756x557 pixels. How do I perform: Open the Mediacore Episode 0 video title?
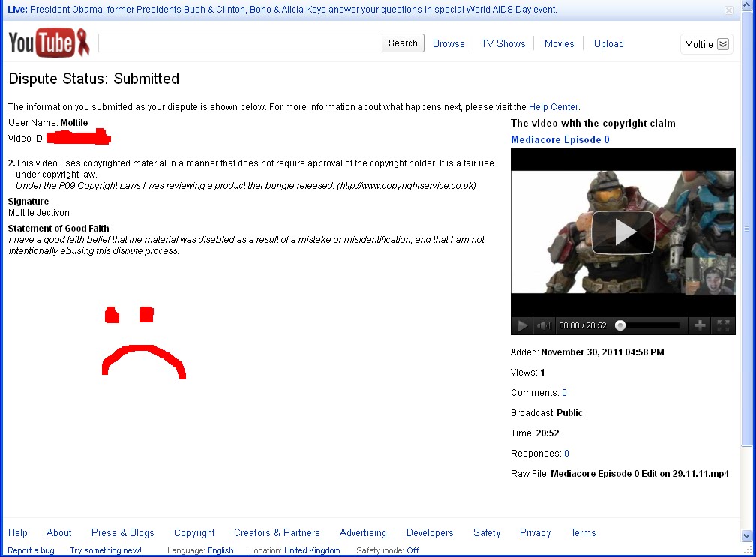(559, 139)
